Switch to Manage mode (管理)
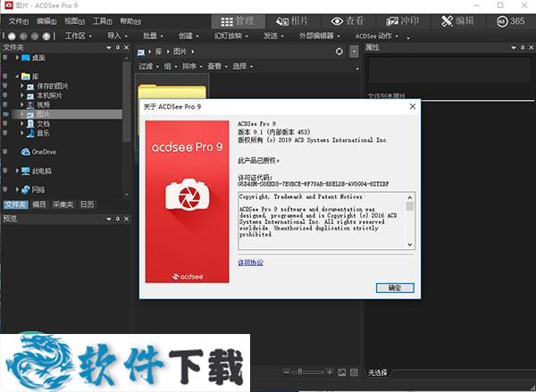Viewport: 536px width, 392px height. [238, 21]
